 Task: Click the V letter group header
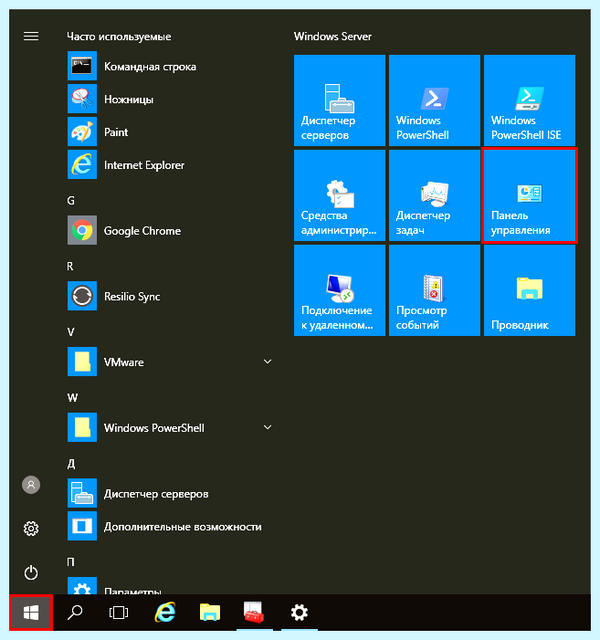[71, 332]
